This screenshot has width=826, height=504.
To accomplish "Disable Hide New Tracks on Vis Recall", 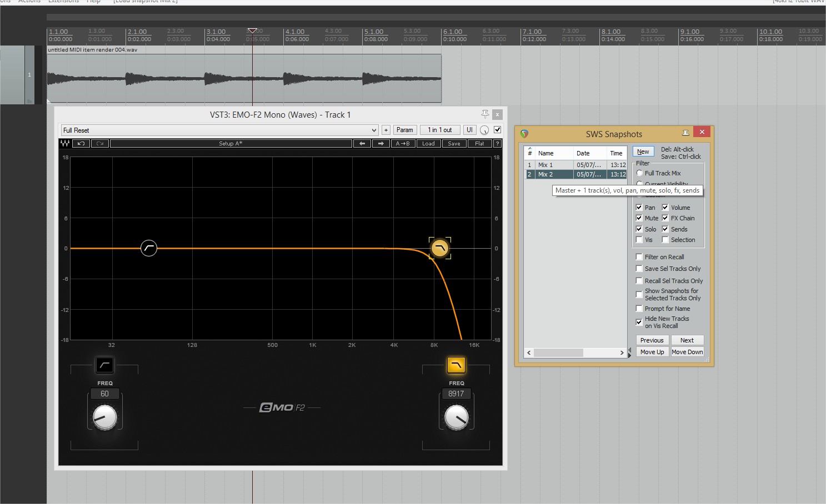I will click(x=639, y=322).
